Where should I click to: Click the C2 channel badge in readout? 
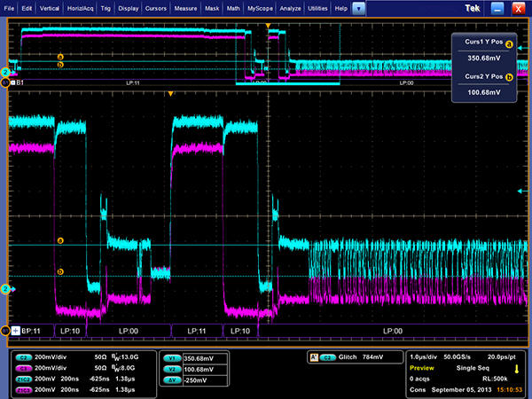pyautogui.click(x=22, y=366)
